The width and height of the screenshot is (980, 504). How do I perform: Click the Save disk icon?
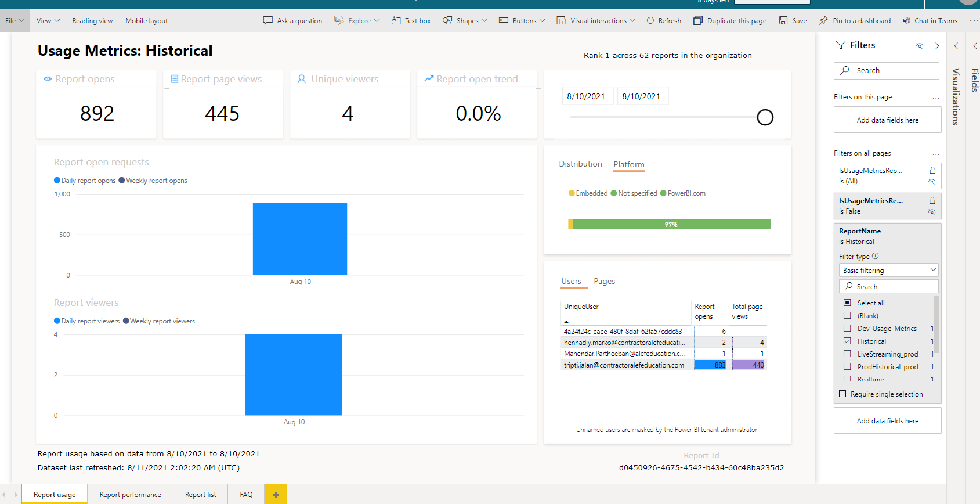(x=783, y=20)
